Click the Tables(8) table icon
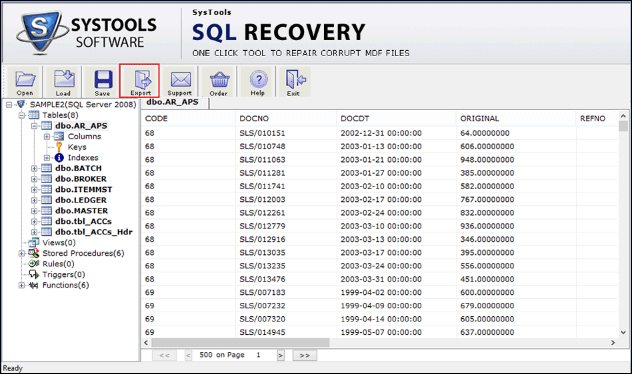This screenshot has height=374, width=632. [x=34, y=115]
